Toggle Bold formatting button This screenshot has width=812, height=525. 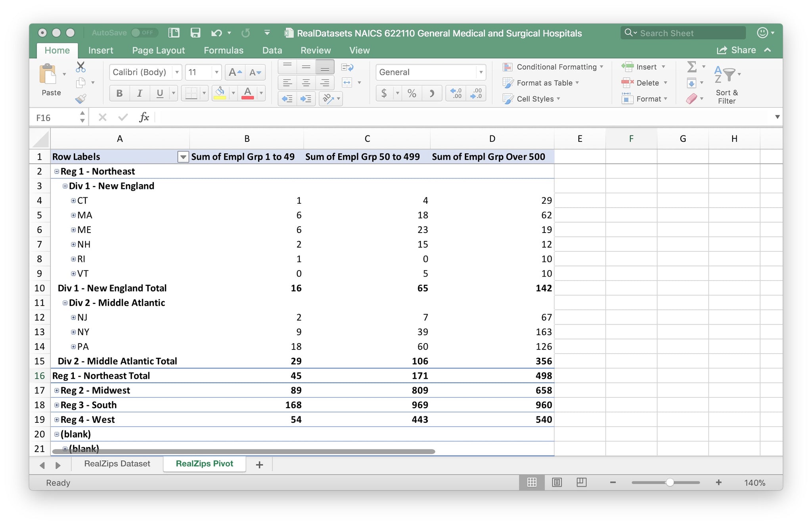119,93
